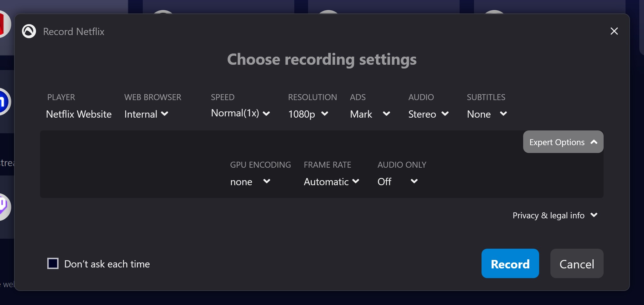Click the Cancel button
Screen dimensions: 644x305
[577, 263]
